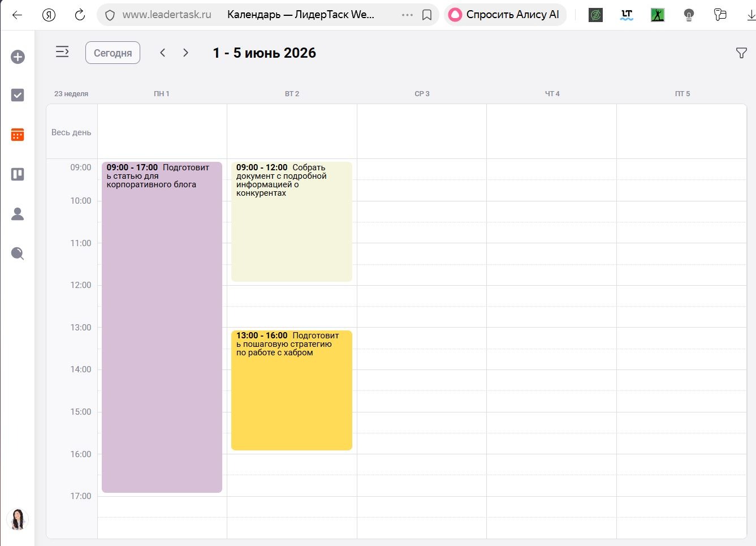Screen dimensions: 756x546
Task: Reload the page
Action: (80, 15)
